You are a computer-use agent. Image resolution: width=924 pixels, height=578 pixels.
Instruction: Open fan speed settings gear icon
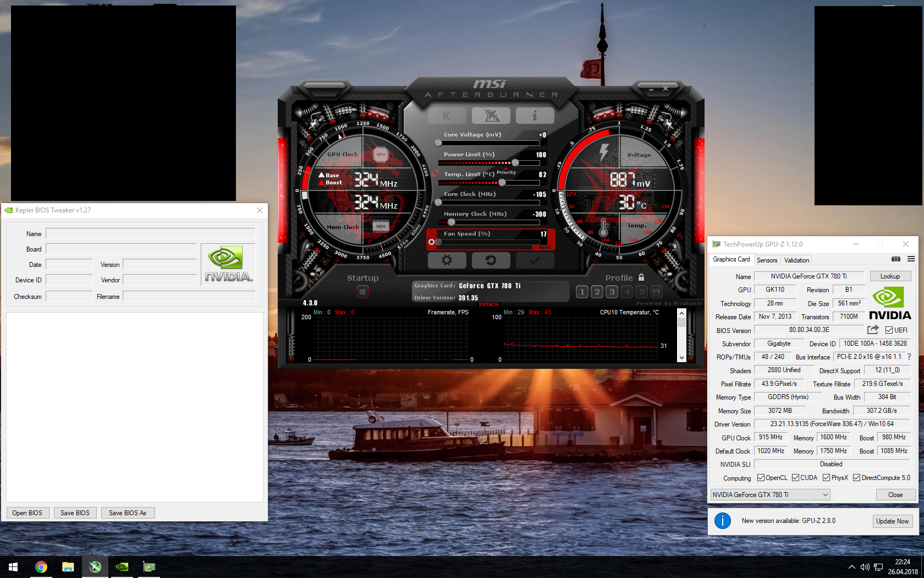tap(432, 242)
